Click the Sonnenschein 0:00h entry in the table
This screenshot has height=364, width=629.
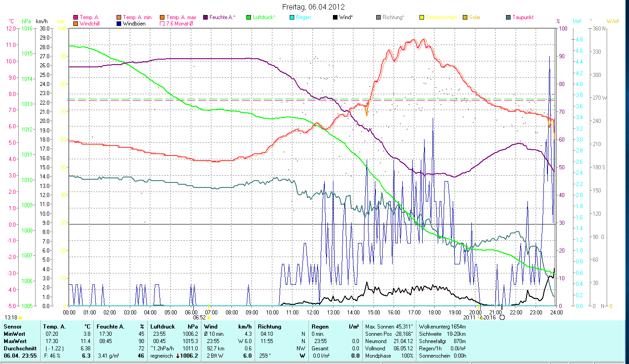click(x=442, y=356)
